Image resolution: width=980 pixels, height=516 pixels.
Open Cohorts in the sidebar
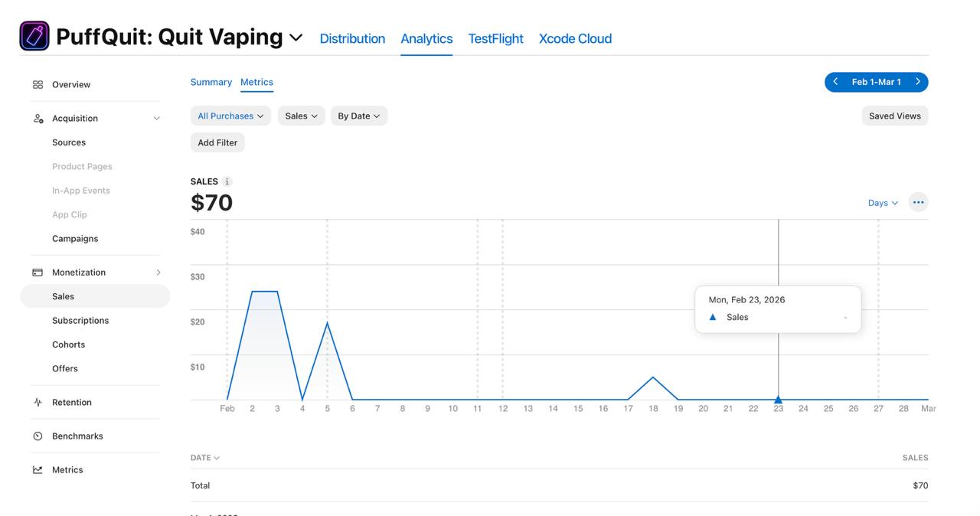tap(69, 345)
